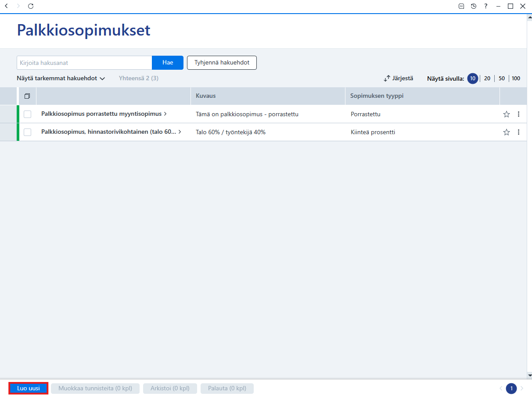This screenshot has height=396, width=532.
Task: Show 20 items per page
Action: (487, 78)
